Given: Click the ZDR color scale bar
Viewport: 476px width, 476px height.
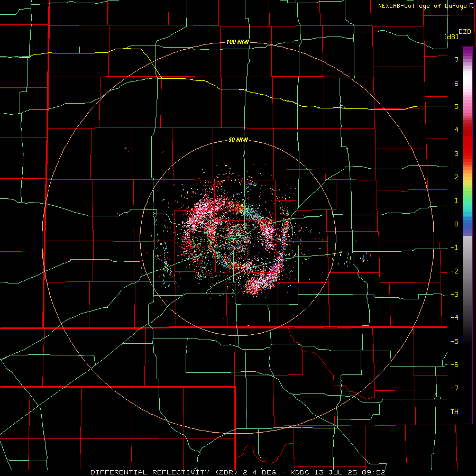Looking at the screenshot, I should click(467, 235).
